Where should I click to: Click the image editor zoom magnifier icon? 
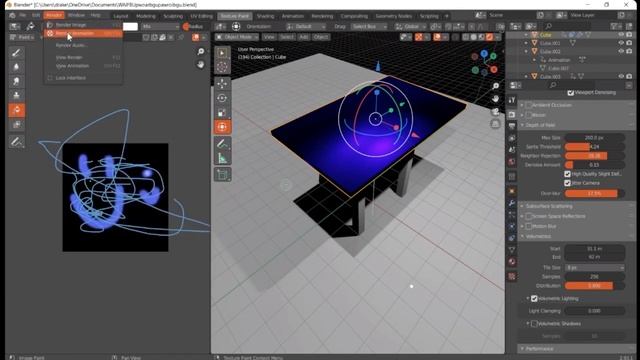(200, 52)
